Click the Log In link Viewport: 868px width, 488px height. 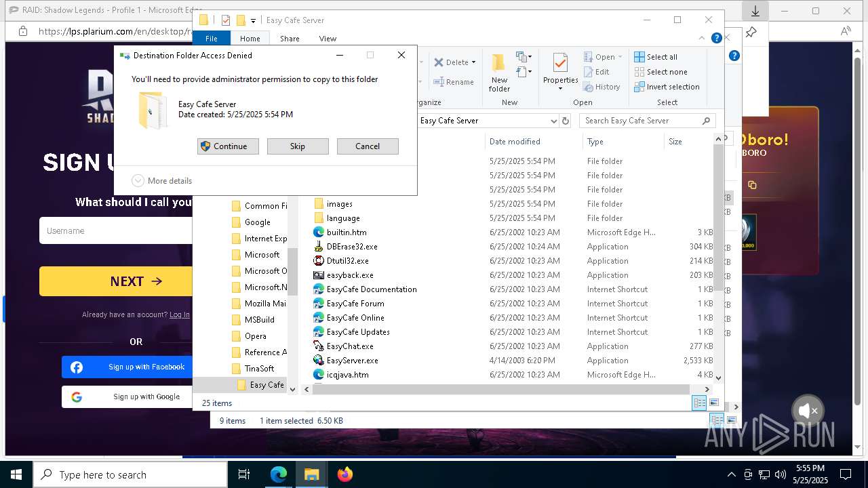(x=180, y=314)
